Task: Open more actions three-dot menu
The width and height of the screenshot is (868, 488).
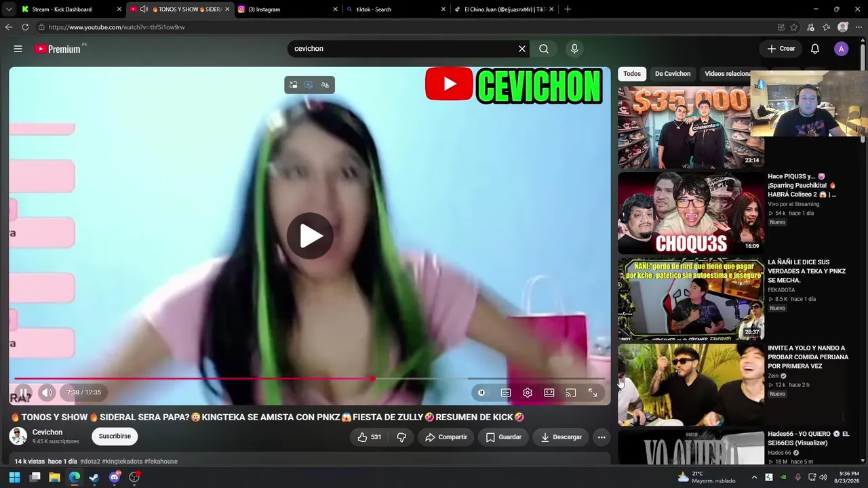Action: coord(601,437)
